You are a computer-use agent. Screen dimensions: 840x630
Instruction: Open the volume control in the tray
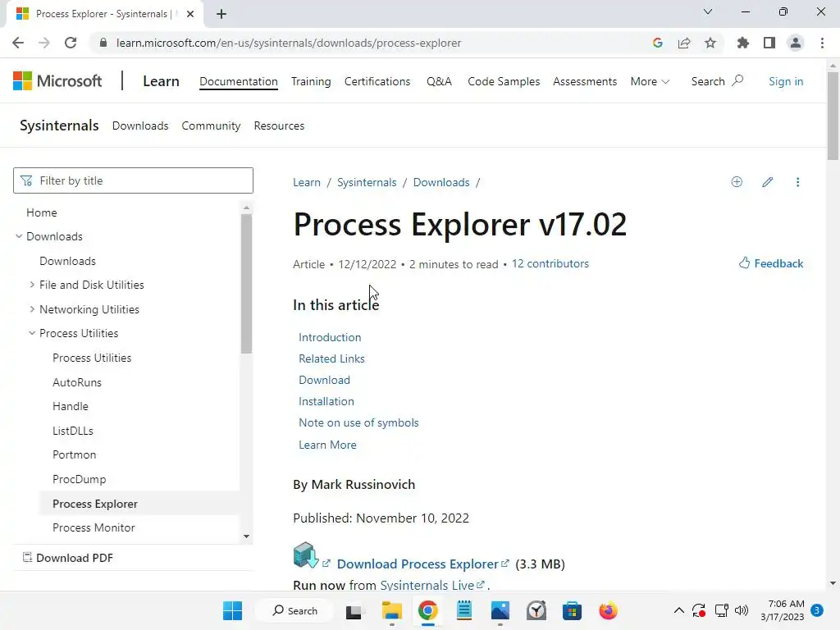(x=742, y=610)
